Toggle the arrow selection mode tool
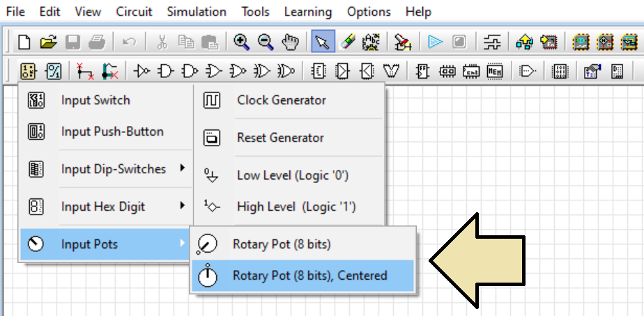644x316 pixels. 323,42
